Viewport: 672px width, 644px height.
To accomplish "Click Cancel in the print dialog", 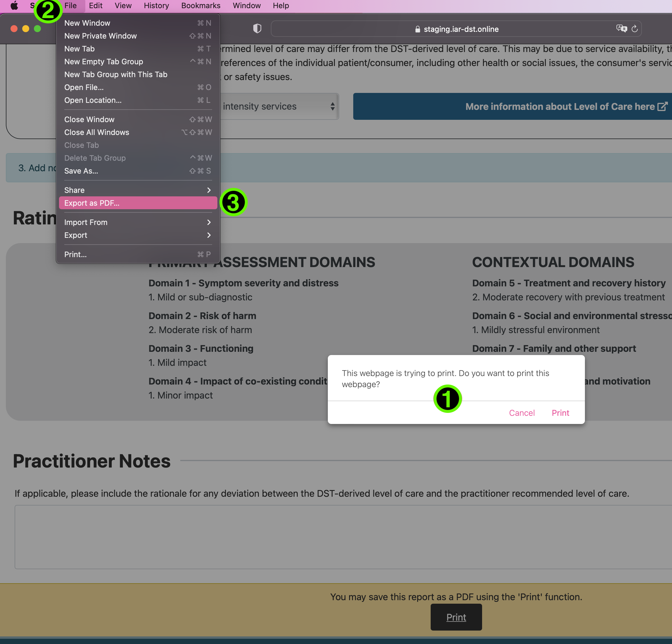I will 522,413.
